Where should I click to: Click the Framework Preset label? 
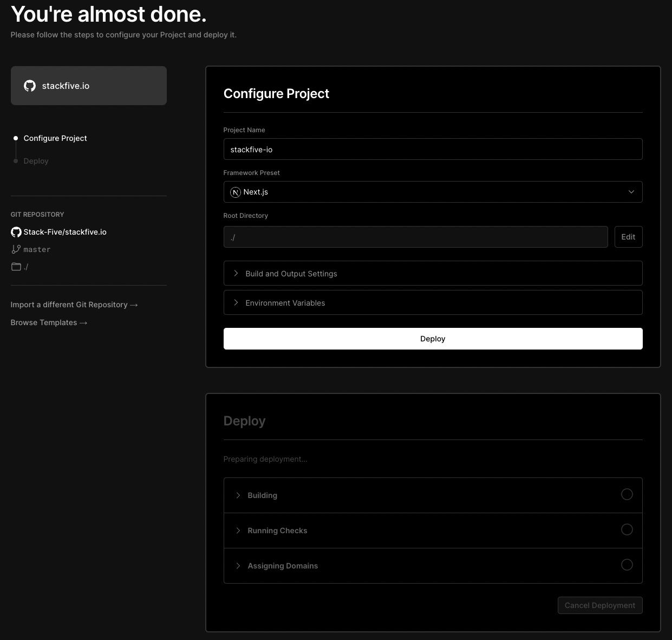click(252, 173)
